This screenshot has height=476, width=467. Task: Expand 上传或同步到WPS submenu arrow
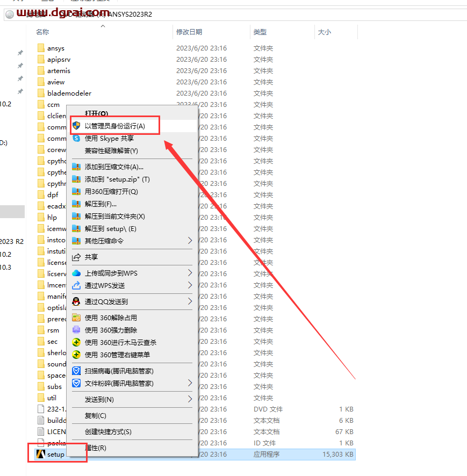[190, 273]
